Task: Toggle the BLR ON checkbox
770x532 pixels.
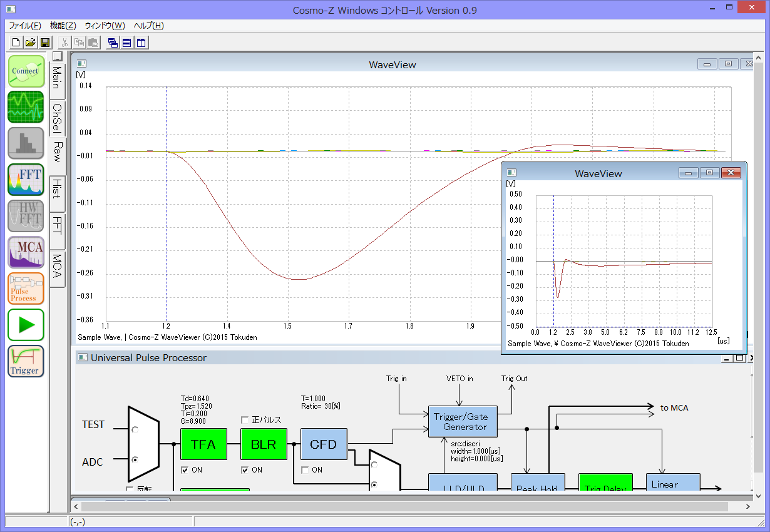Action: [x=245, y=470]
